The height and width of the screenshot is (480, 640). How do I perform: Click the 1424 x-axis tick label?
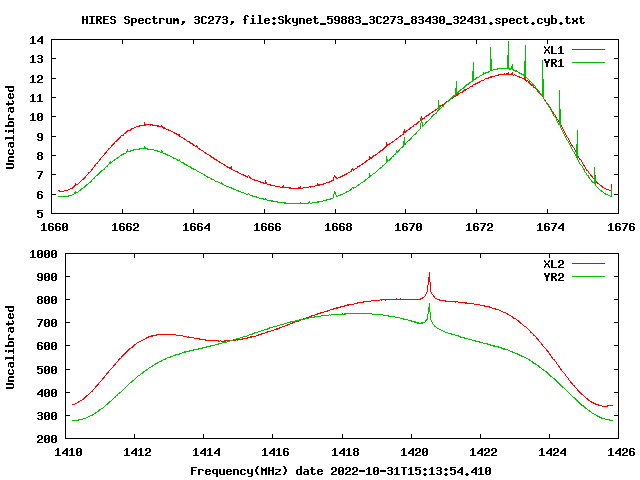point(552,452)
